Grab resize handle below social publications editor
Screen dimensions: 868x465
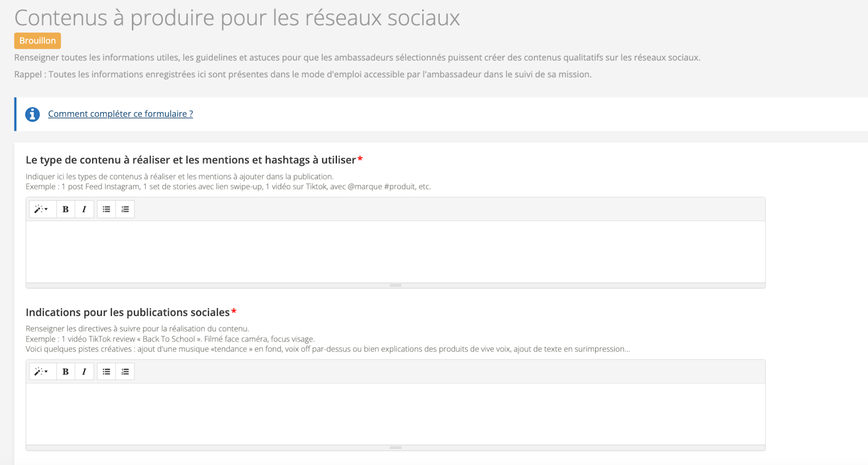point(395,448)
